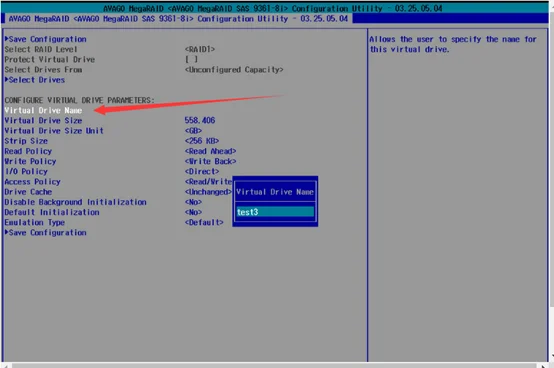The width and height of the screenshot is (554, 368).
Task: Open the Write Back write policy dropdown
Action: (x=210, y=161)
